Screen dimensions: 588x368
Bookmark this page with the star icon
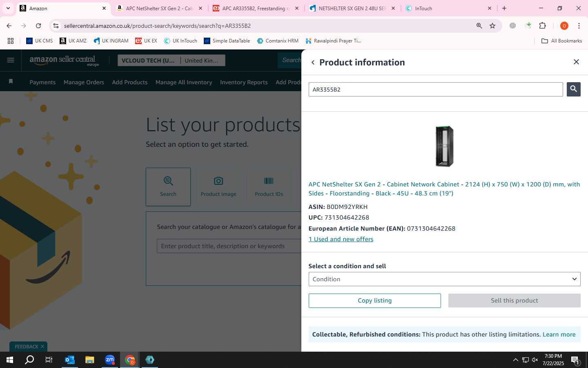492,26
